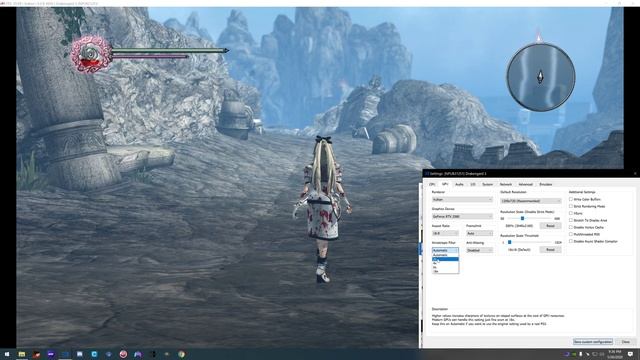Switch to the Audio tab

pos(459,184)
